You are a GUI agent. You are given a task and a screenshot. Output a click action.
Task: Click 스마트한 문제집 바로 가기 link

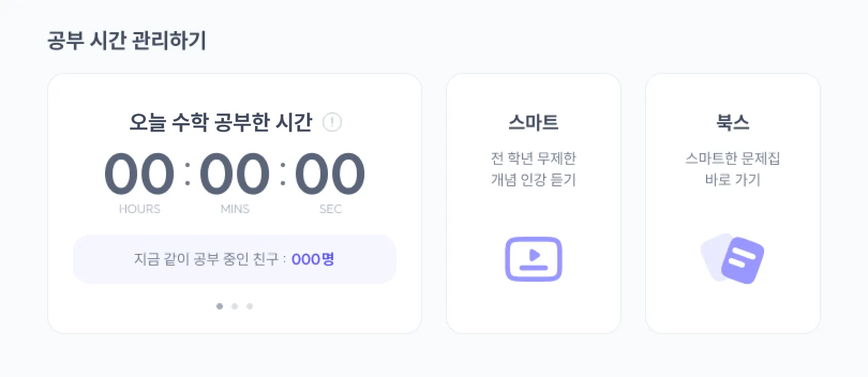point(732,169)
